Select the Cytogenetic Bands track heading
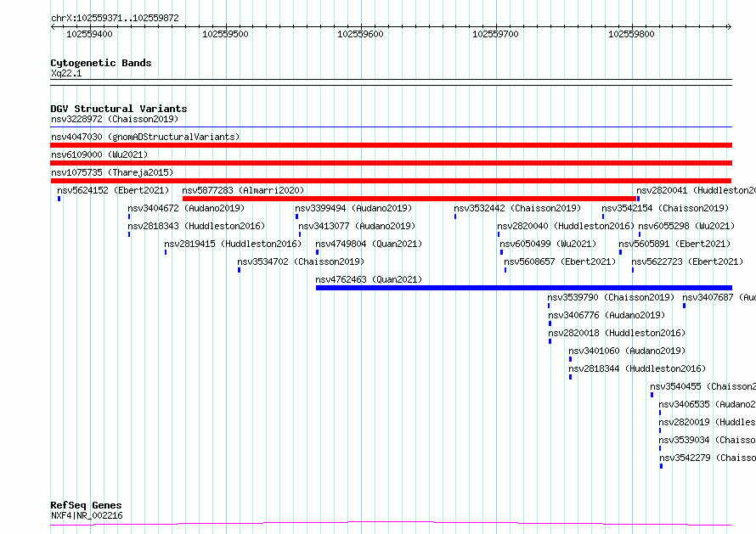756x534 pixels. (x=101, y=63)
